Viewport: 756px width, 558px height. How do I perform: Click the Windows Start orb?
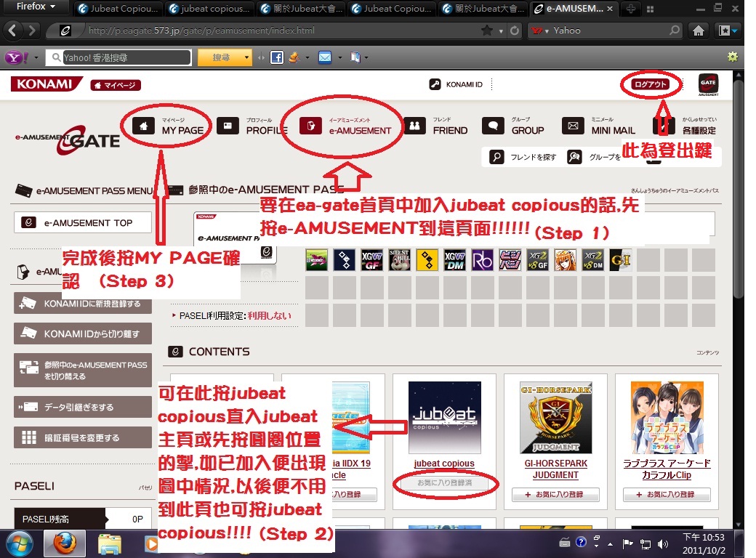point(20,543)
